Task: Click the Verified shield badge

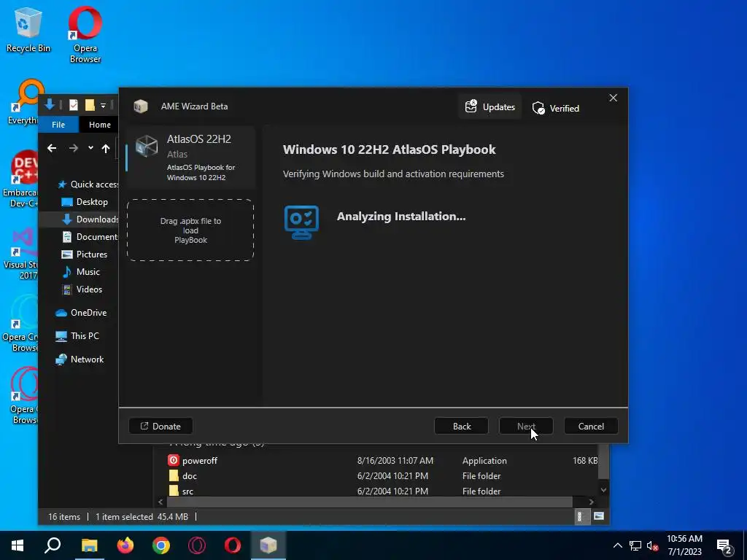Action: point(555,108)
